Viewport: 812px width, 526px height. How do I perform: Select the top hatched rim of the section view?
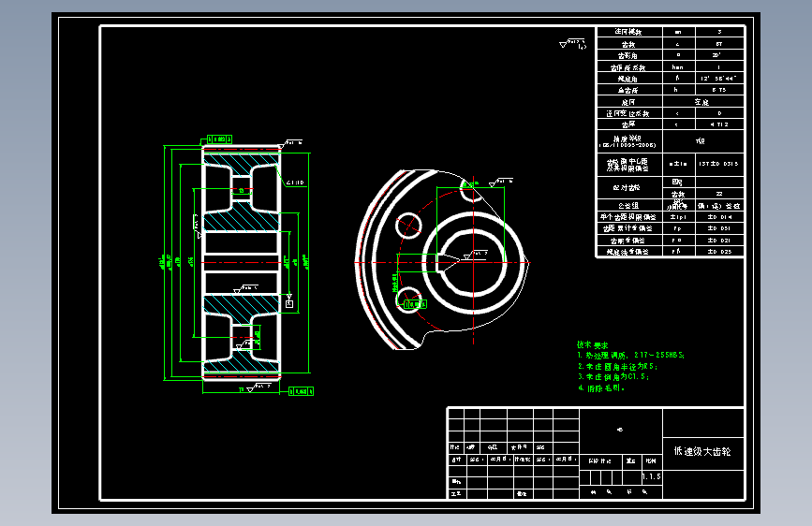point(242,163)
